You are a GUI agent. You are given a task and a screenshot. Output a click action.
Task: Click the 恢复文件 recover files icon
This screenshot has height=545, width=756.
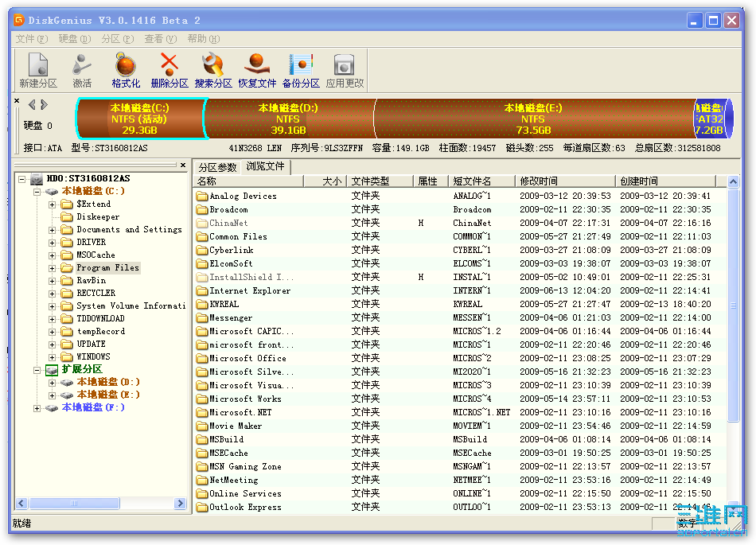tap(256, 64)
